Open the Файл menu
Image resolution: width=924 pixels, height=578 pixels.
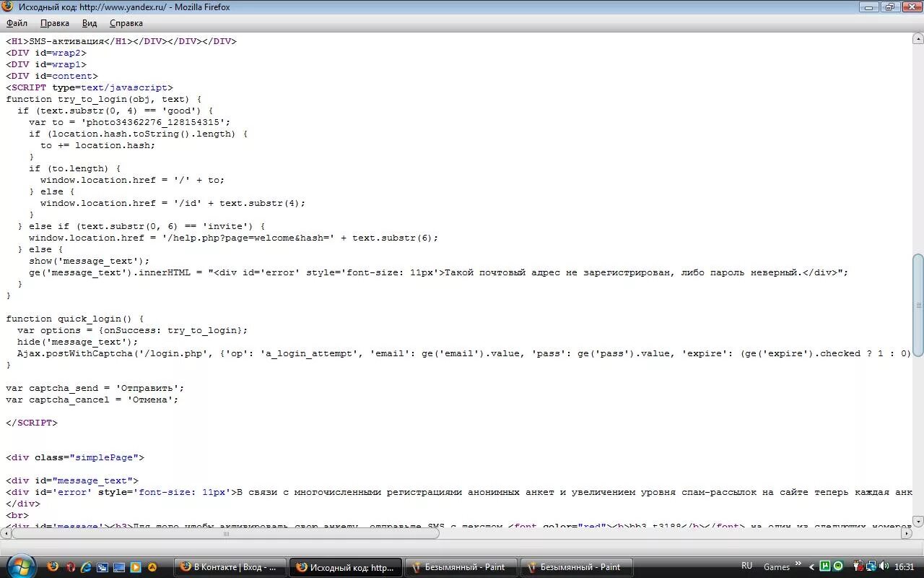click(x=17, y=23)
